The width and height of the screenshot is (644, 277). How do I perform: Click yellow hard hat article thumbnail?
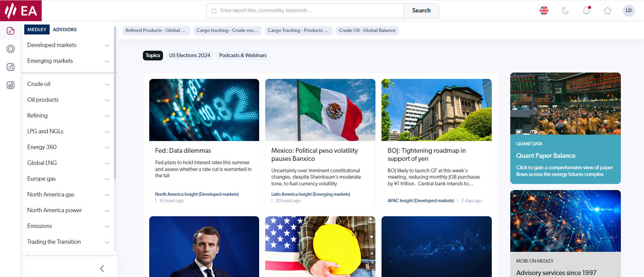tap(320, 246)
